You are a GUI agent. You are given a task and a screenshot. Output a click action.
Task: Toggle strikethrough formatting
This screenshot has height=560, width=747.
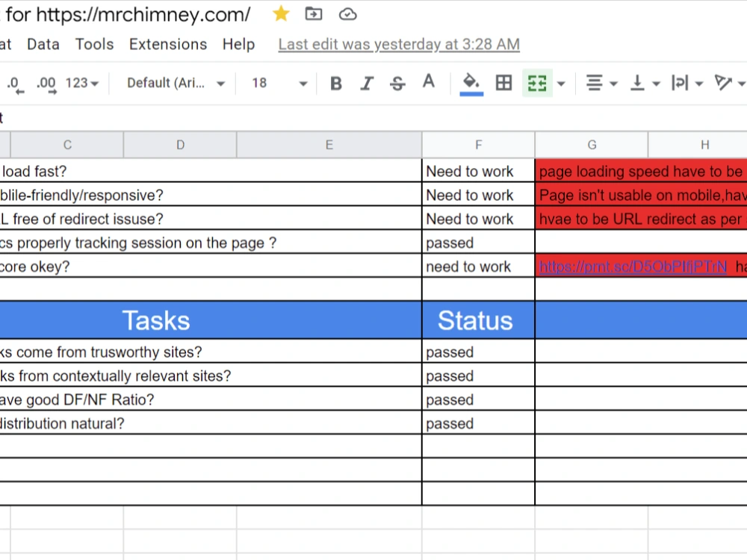[x=397, y=84]
